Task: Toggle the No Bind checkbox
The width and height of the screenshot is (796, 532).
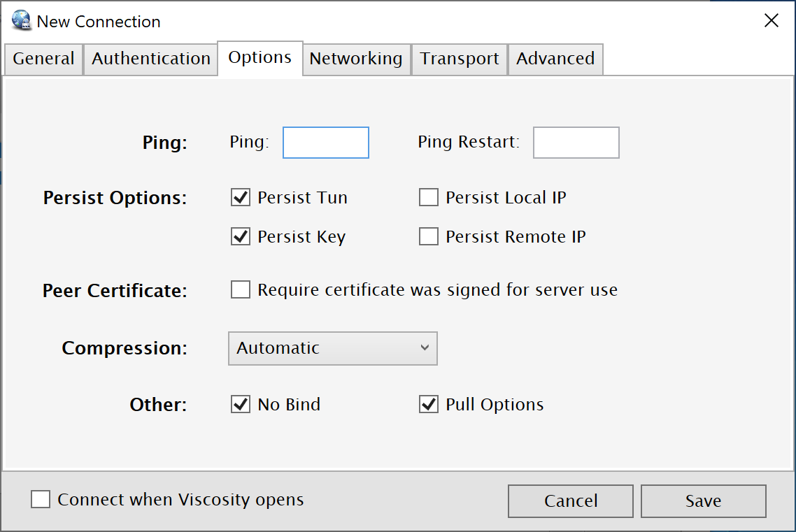Action: coord(240,404)
